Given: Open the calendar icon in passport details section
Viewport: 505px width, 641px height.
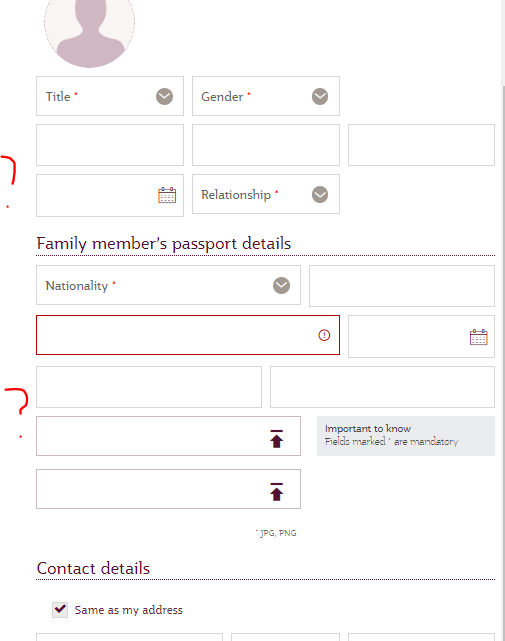Looking at the screenshot, I should point(478,337).
